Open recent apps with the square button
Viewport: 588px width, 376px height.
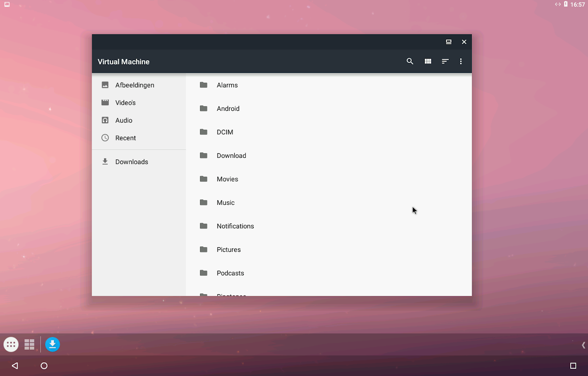(x=572, y=365)
